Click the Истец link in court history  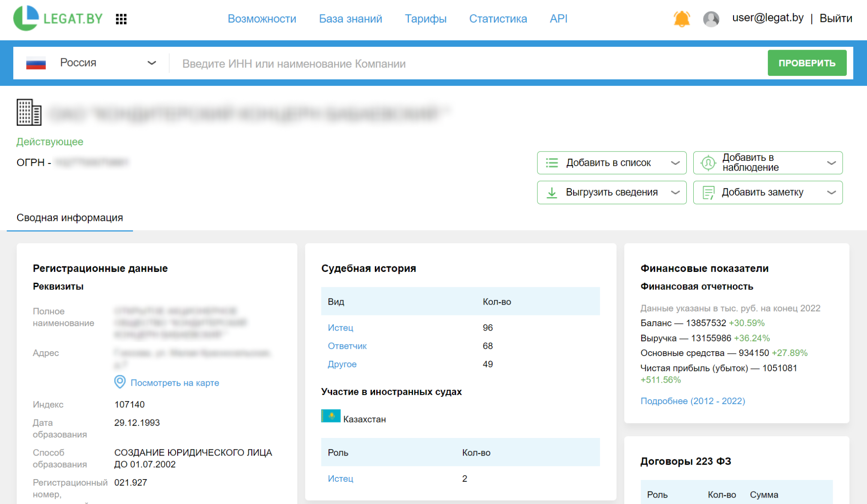pyautogui.click(x=340, y=327)
